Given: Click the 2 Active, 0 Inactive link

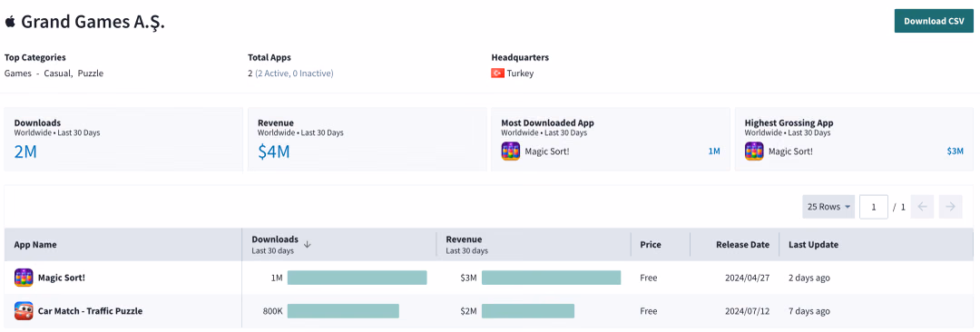Looking at the screenshot, I should coord(294,73).
